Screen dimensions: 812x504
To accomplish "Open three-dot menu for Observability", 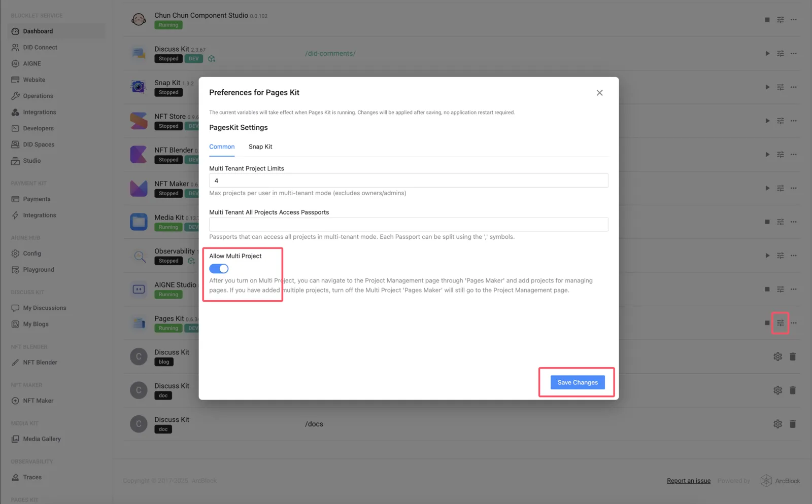I will click(x=794, y=256).
